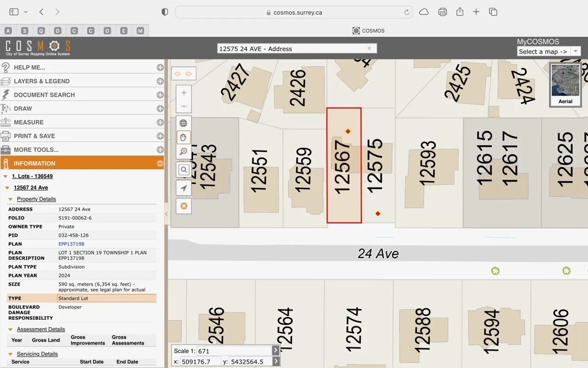588x368 pixels.
Task: Click the globe full extent icon
Action: [x=183, y=123]
